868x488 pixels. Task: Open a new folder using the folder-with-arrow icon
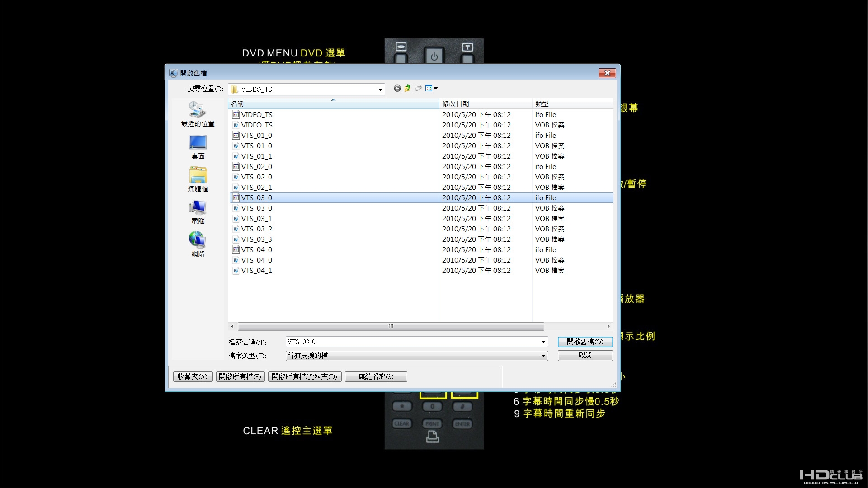pos(407,88)
